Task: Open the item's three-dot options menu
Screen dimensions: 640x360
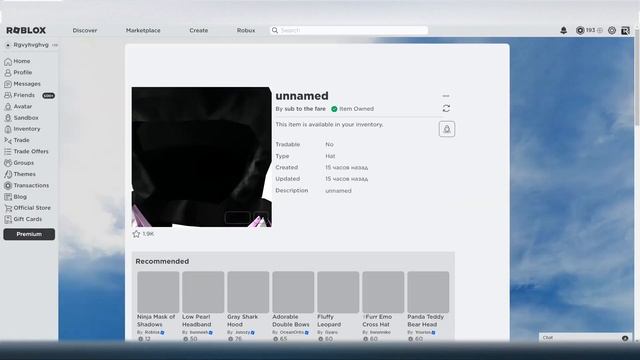Action: (446, 96)
